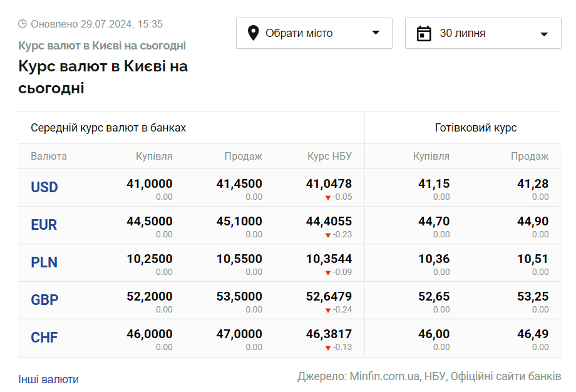Click the caret arrow in the city selector

(x=376, y=33)
